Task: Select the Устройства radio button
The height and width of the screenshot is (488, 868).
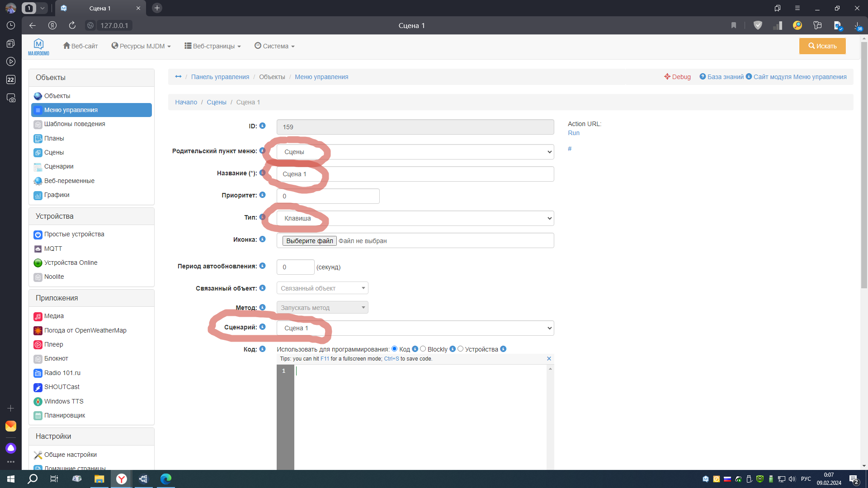Action: pos(460,349)
